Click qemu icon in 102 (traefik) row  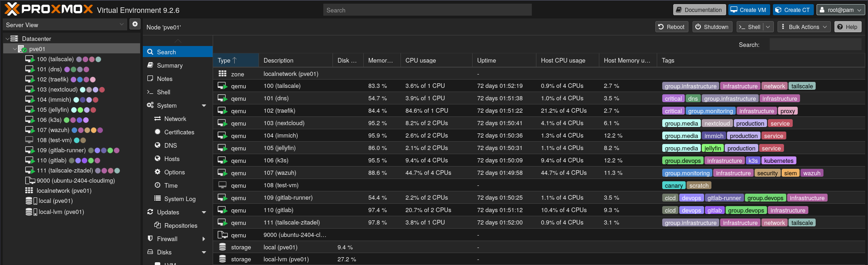[x=222, y=110]
